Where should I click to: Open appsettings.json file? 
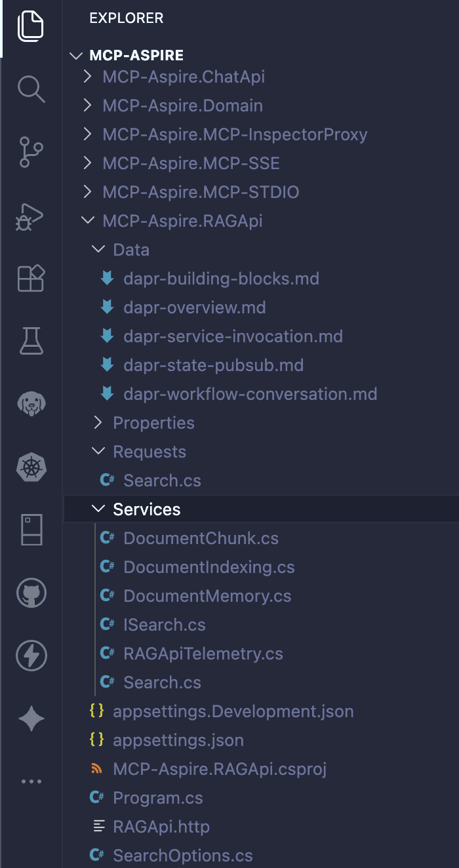(178, 740)
